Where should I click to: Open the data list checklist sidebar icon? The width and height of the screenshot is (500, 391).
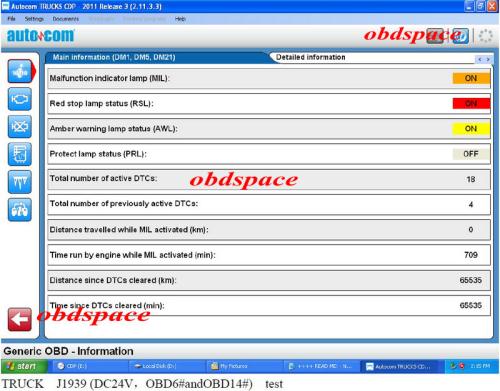point(20,154)
